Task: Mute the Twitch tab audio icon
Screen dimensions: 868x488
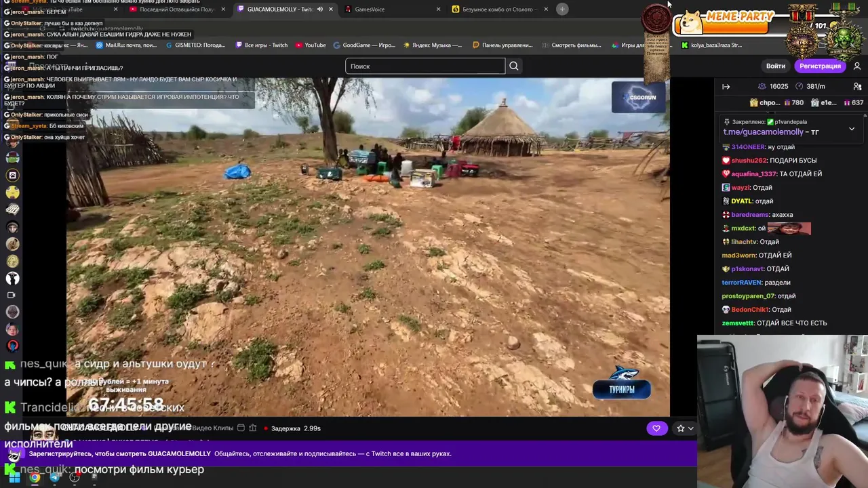Action: (x=320, y=9)
